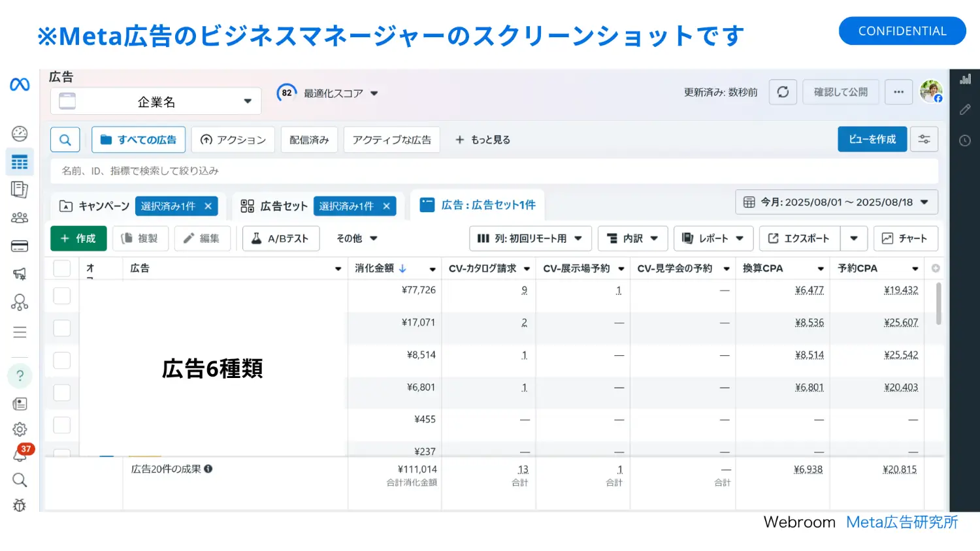The width and height of the screenshot is (980, 551).
Task: Open the edit pencil in right panel
Action: point(965,110)
